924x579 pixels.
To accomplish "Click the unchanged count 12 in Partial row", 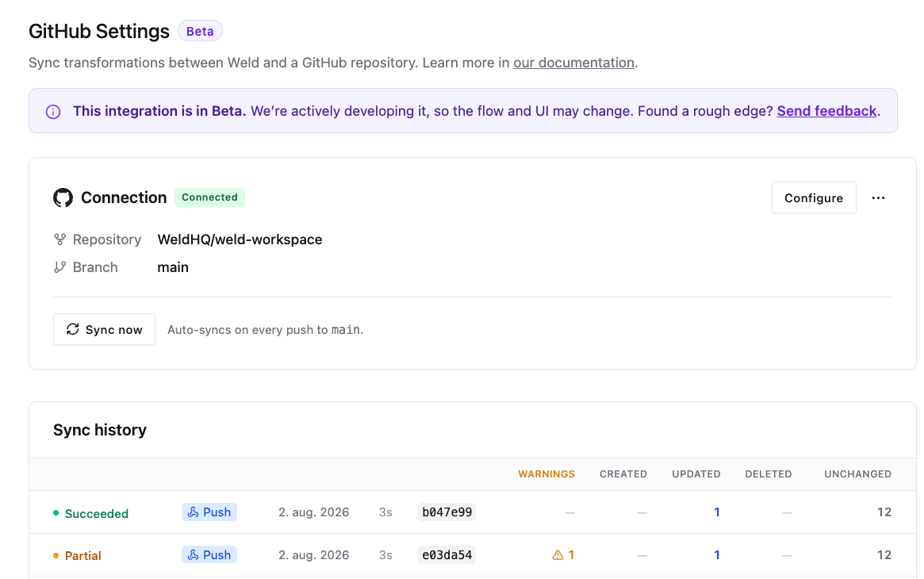I will tap(884, 555).
